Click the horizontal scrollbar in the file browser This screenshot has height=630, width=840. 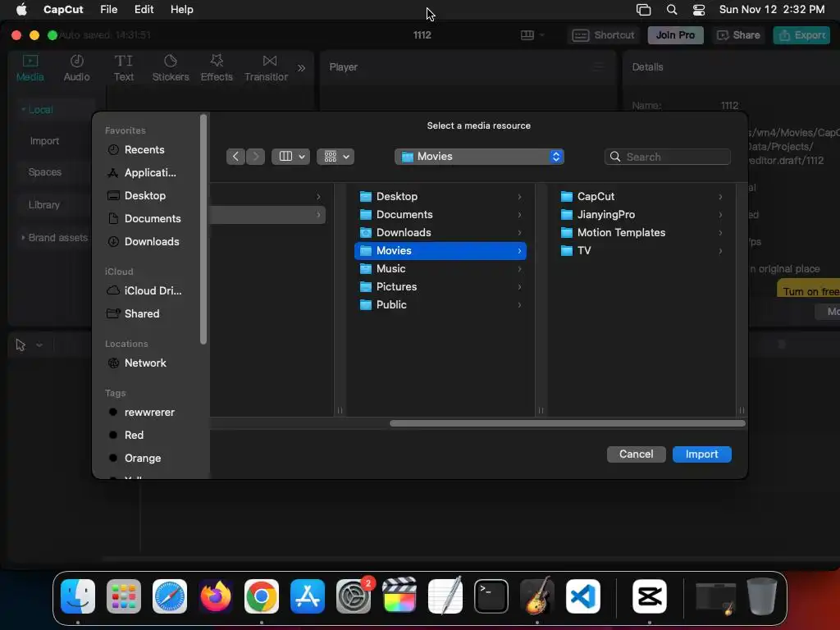(x=568, y=423)
